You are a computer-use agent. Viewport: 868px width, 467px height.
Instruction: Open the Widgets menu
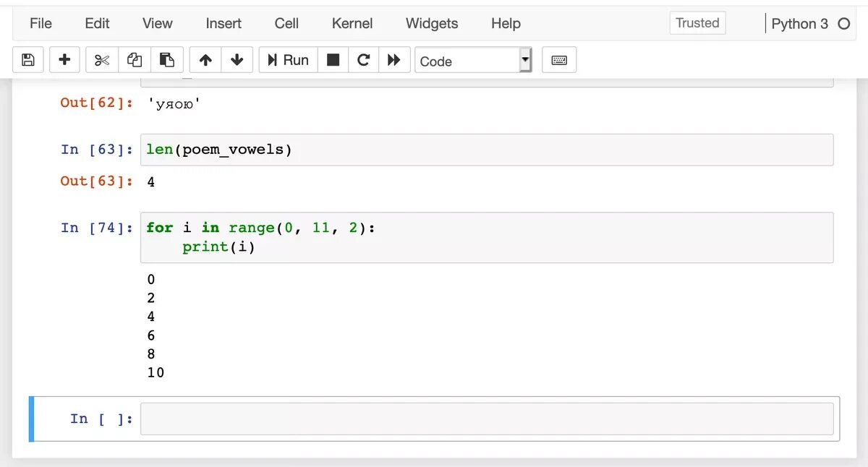pyautogui.click(x=432, y=23)
